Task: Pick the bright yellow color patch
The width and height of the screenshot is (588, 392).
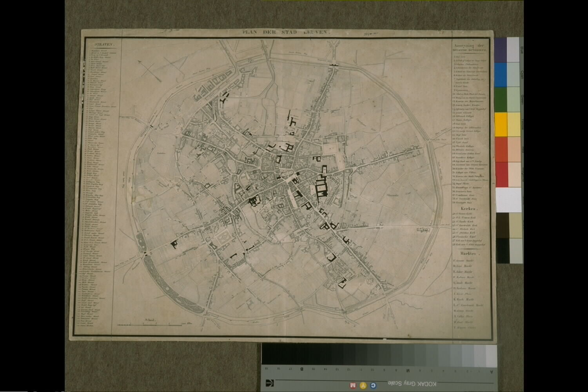Action: coord(501,124)
